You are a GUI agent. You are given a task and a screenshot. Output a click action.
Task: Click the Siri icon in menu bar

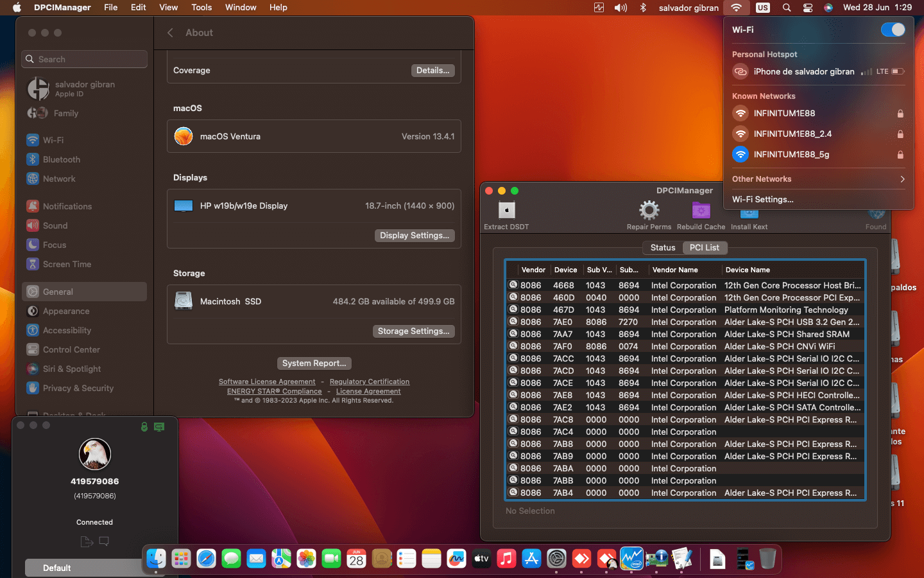[828, 8]
